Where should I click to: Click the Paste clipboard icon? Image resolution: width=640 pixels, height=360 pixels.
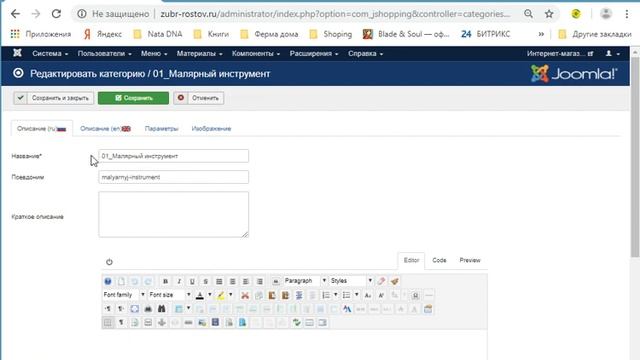coord(272,295)
